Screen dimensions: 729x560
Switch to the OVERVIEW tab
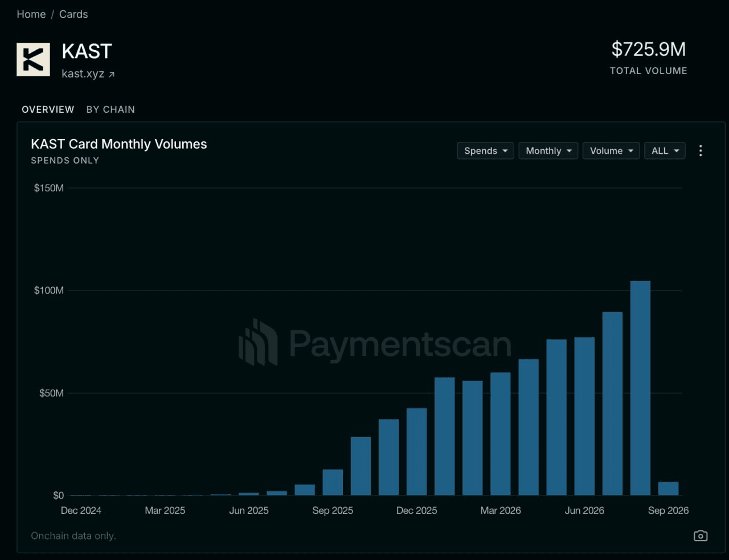click(48, 109)
